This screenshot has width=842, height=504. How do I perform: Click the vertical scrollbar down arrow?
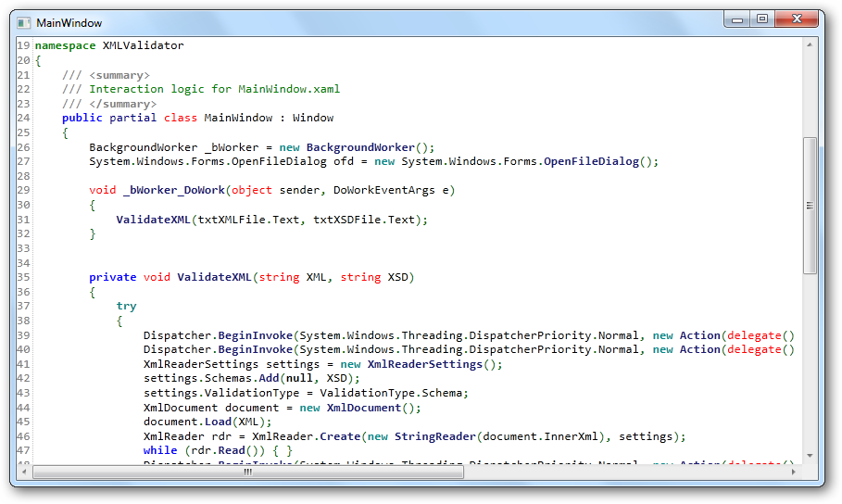(810, 456)
